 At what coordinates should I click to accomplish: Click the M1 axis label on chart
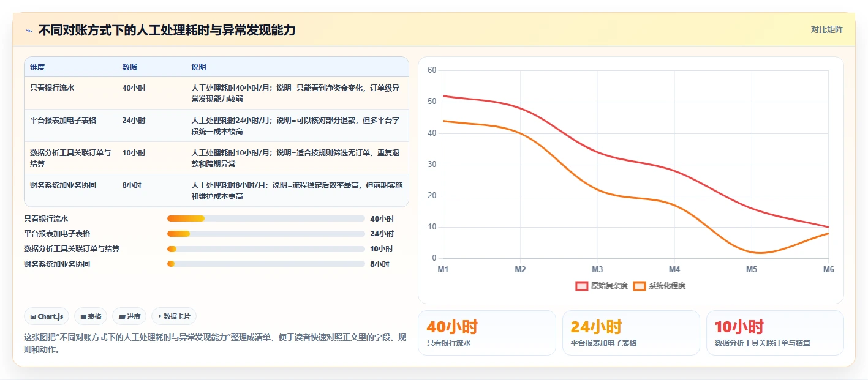click(443, 269)
